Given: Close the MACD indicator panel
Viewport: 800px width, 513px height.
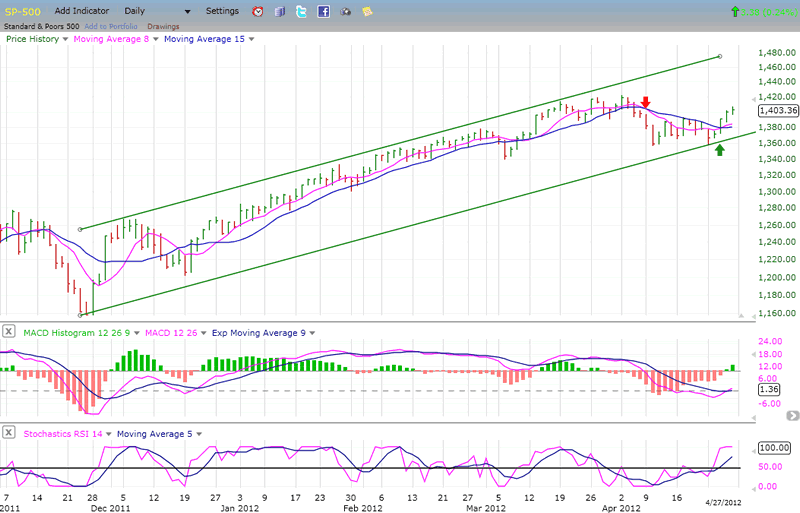Looking at the screenshot, I should (8, 331).
